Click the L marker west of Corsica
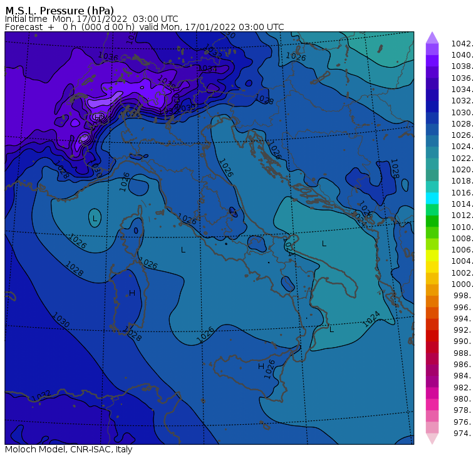This screenshot has height=458, width=476. [95, 219]
